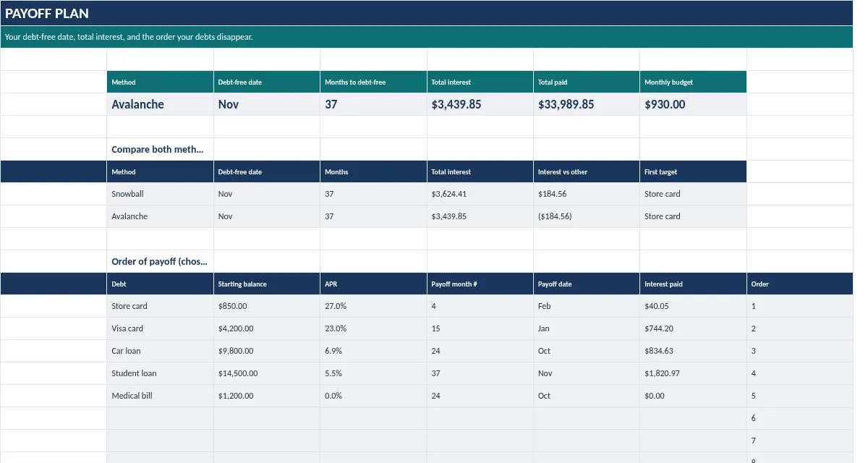Screen dimensions: 868x463
Task: Click the ($184.56) negative difference cell
Action: point(587,216)
